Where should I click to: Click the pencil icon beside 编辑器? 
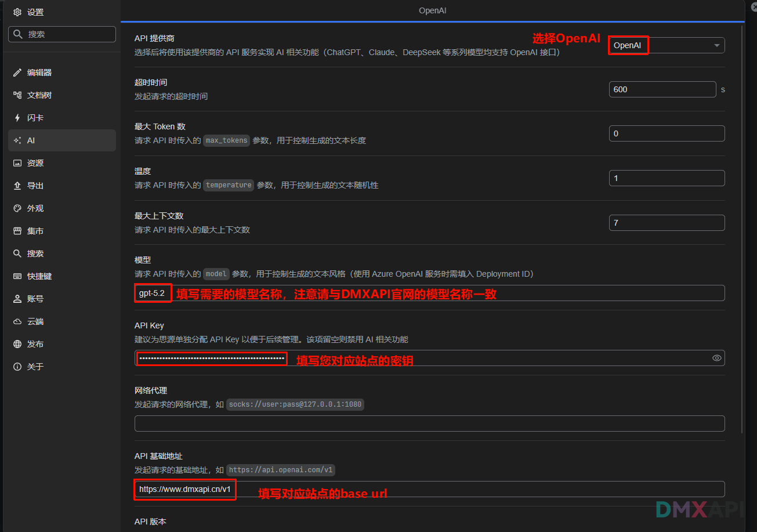click(x=17, y=73)
